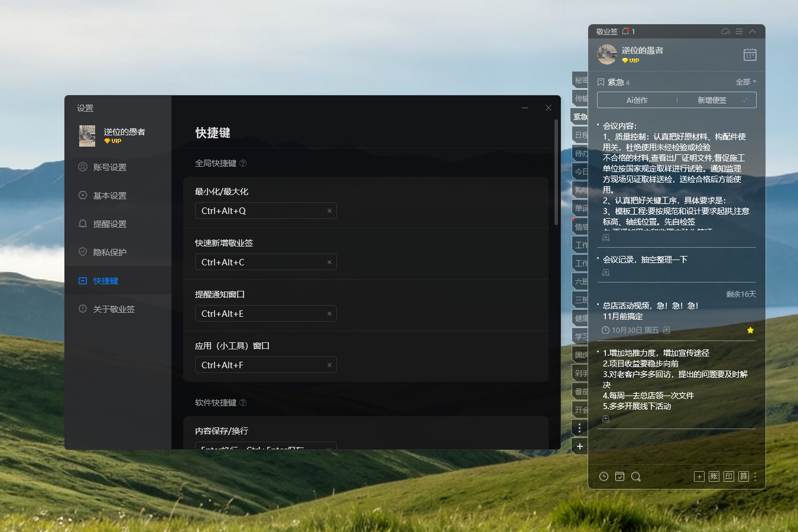Select the 紧急 category tab
Screen dimensions: 798x532
coord(580,117)
